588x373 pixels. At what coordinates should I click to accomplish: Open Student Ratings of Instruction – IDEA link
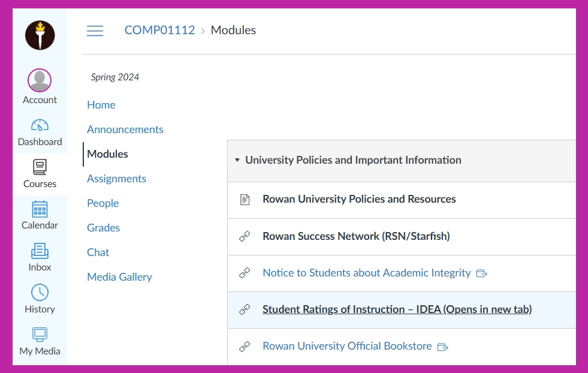tap(397, 309)
